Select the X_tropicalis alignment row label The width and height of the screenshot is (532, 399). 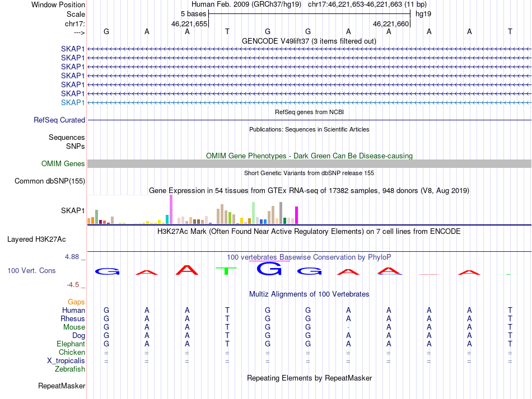click(x=66, y=361)
